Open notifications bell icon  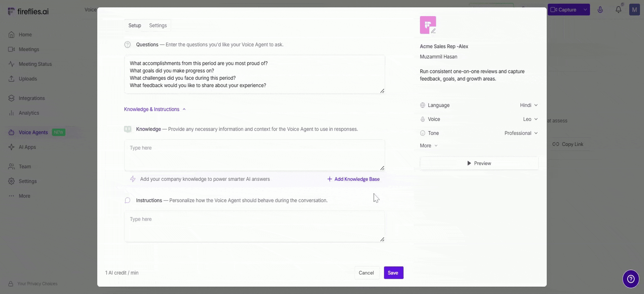tap(618, 10)
